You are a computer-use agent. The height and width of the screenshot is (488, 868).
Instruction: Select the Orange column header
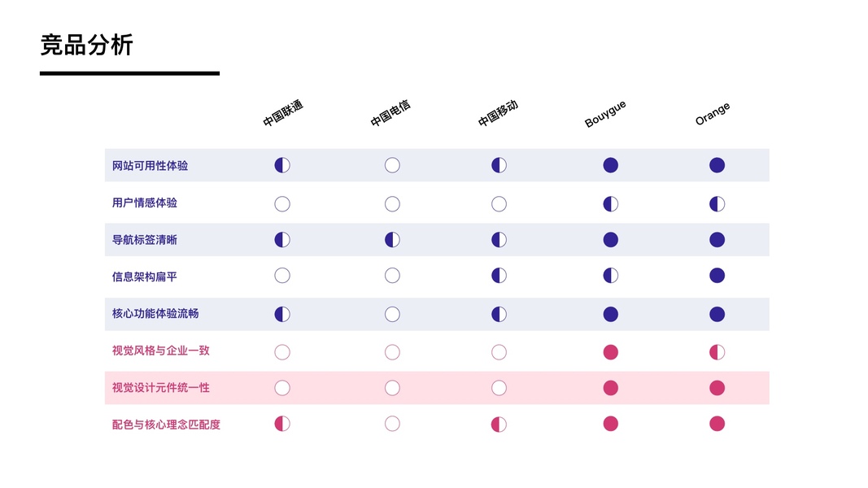tap(713, 114)
